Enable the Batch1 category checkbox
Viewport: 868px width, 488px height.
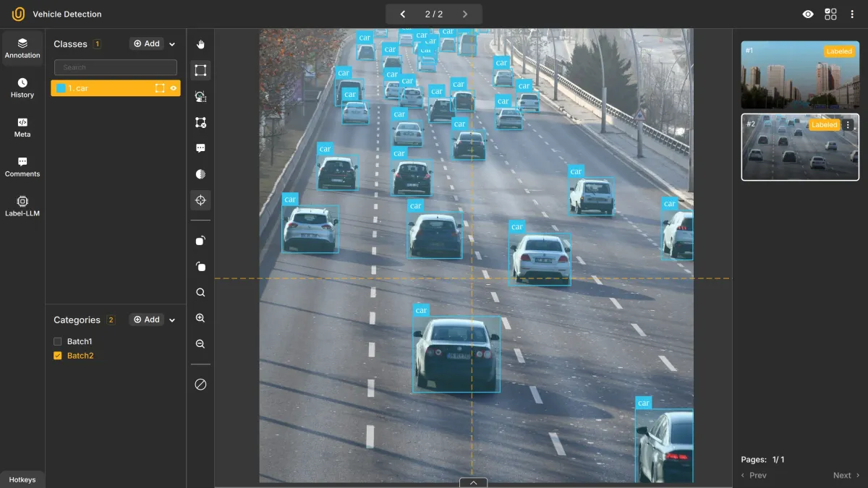58,341
